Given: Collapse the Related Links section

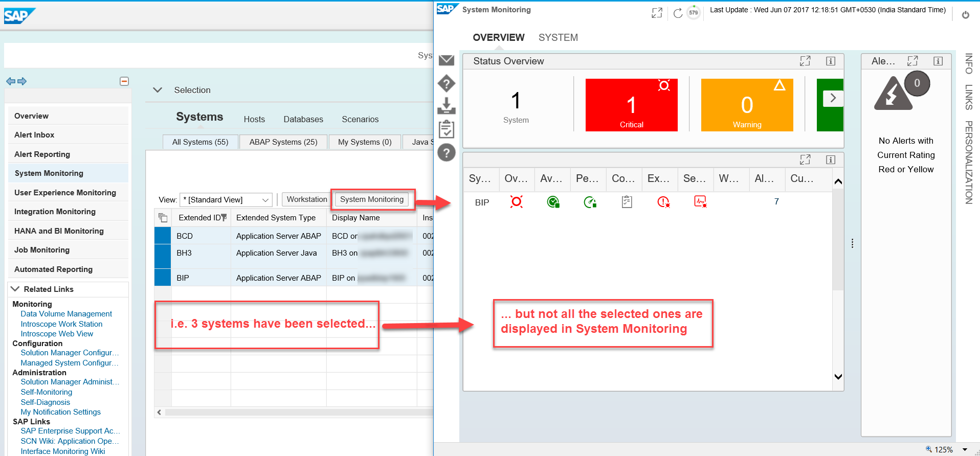Looking at the screenshot, I should [15, 289].
